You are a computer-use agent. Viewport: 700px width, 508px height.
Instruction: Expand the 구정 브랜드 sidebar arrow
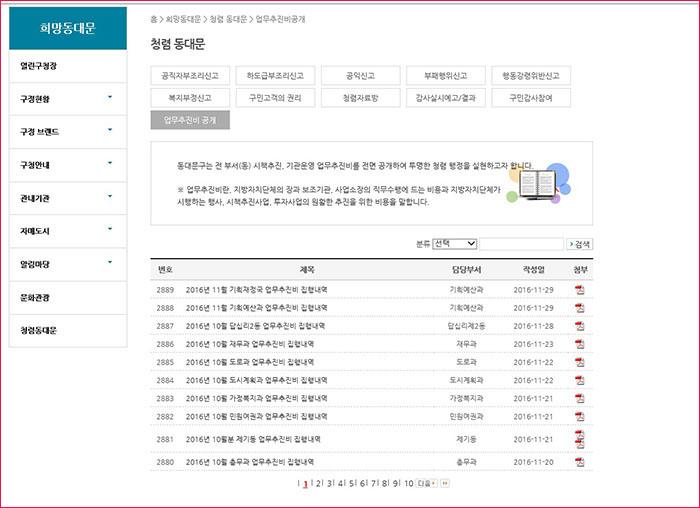(x=110, y=130)
